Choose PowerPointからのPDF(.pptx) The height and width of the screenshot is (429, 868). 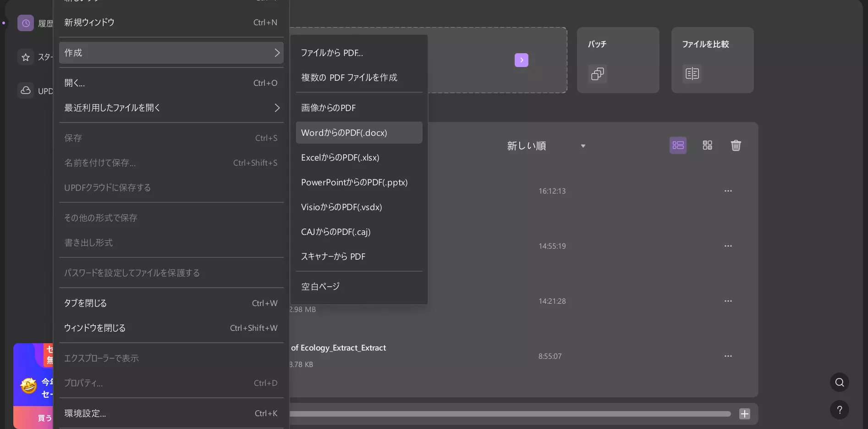(x=359, y=182)
